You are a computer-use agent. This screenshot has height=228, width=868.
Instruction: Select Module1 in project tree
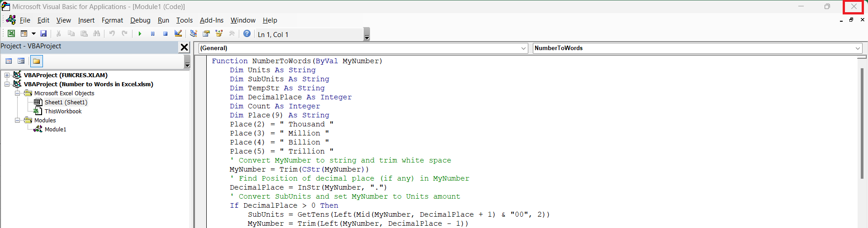[55, 130]
